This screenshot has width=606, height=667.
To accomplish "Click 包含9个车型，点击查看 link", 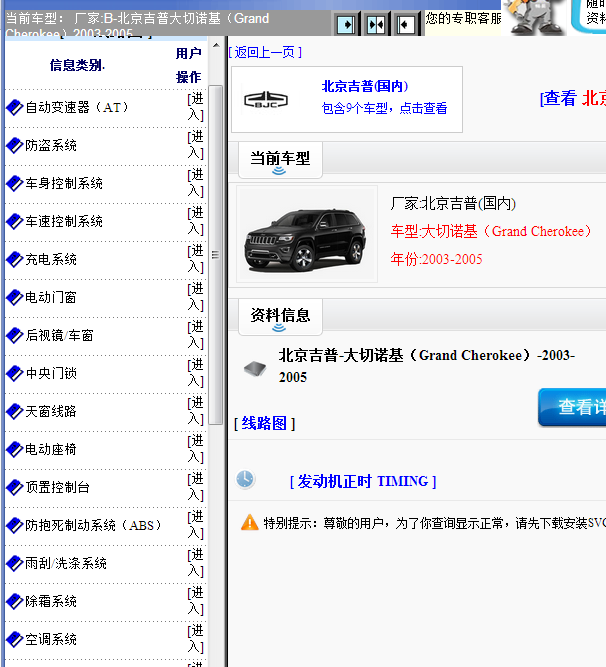I will pos(384,108).
